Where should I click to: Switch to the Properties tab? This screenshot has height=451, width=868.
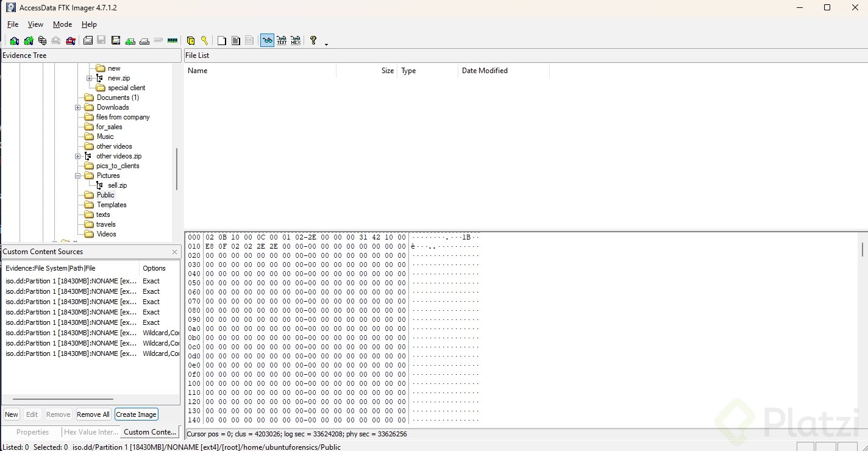click(32, 432)
